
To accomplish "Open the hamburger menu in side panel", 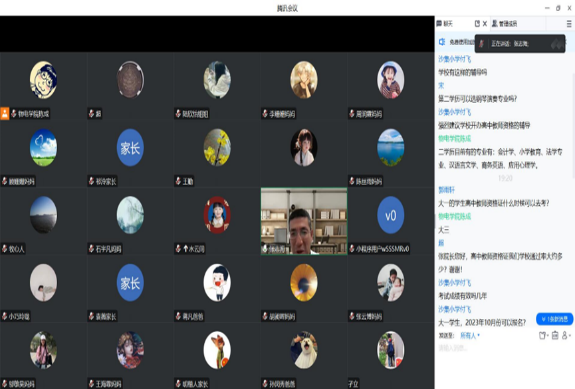I will pos(569,24).
